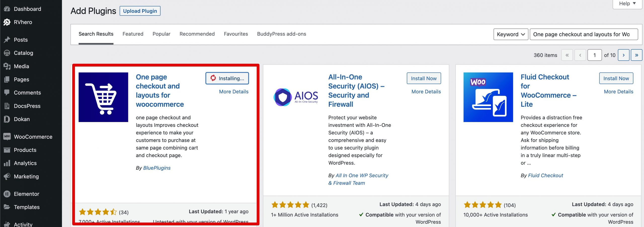Click the DocsPress document icon
Screen dimensions: 644x227
click(7, 106)
